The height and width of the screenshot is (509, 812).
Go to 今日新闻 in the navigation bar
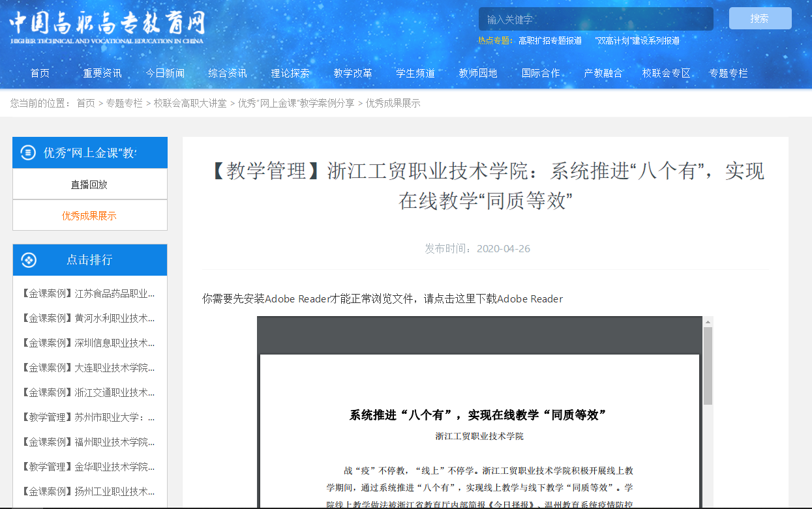[x=165, y=73]
